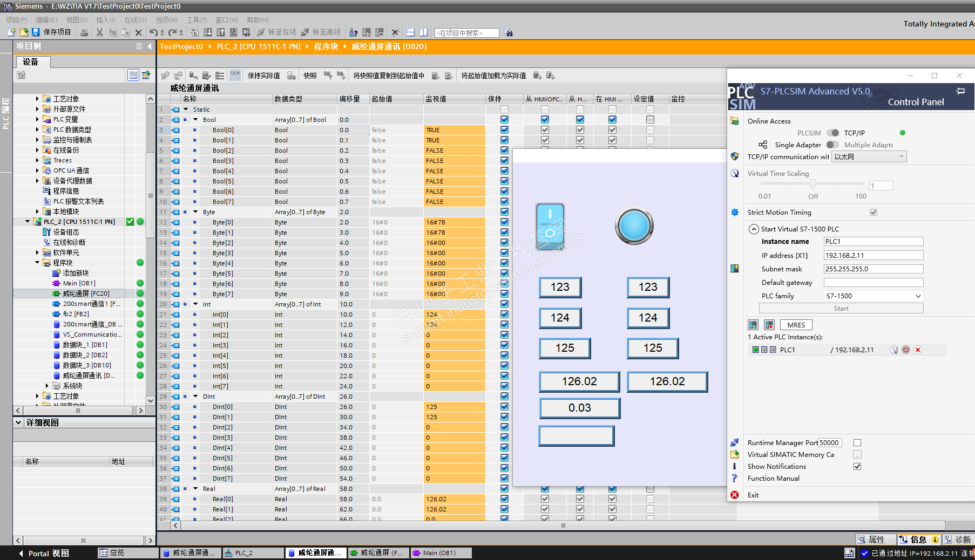Click PLCSIM run instance icon
Screen dimensions: 975x560
(x=753, y=325)
